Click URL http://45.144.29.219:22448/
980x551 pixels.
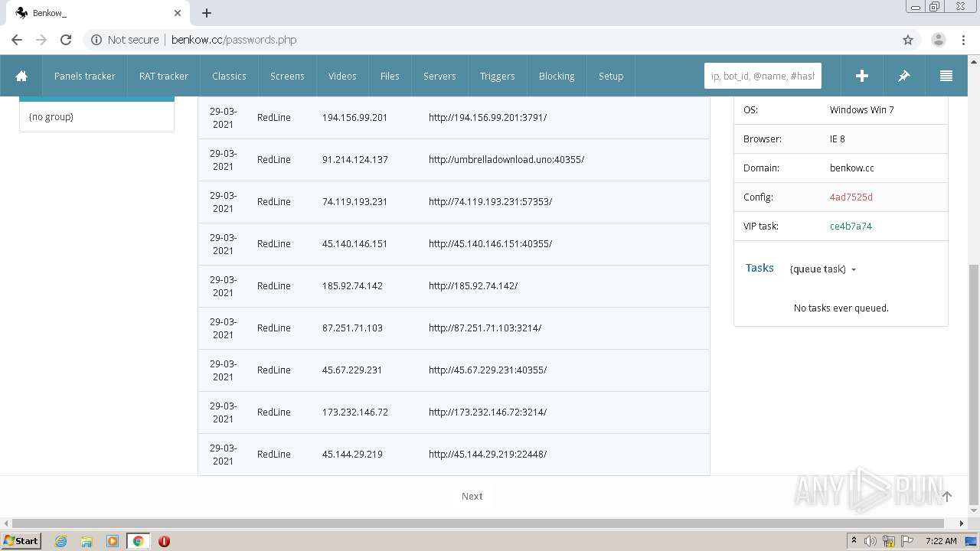click(x=488, y=455)
